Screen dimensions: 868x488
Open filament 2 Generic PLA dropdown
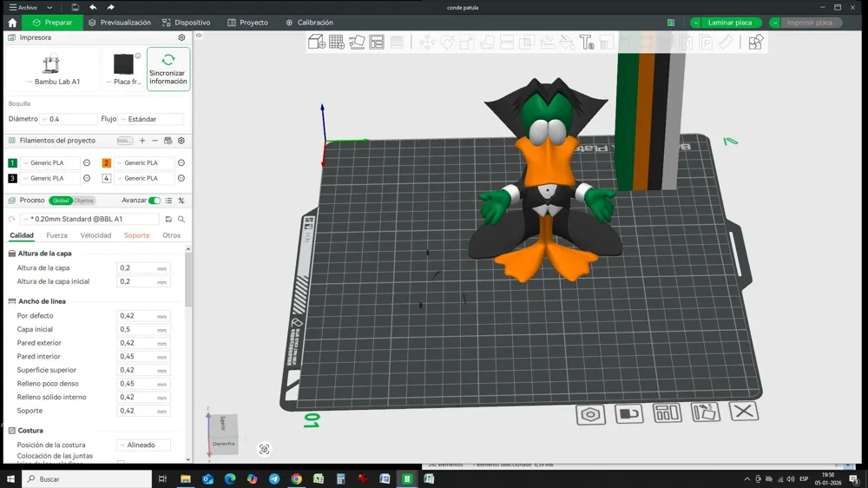pos(144,163)
